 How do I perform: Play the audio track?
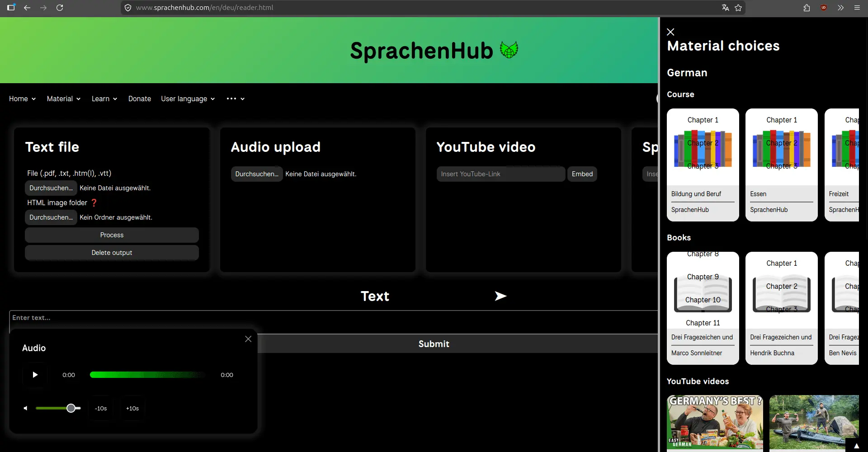pyautogui.click(x=35, y=375)
